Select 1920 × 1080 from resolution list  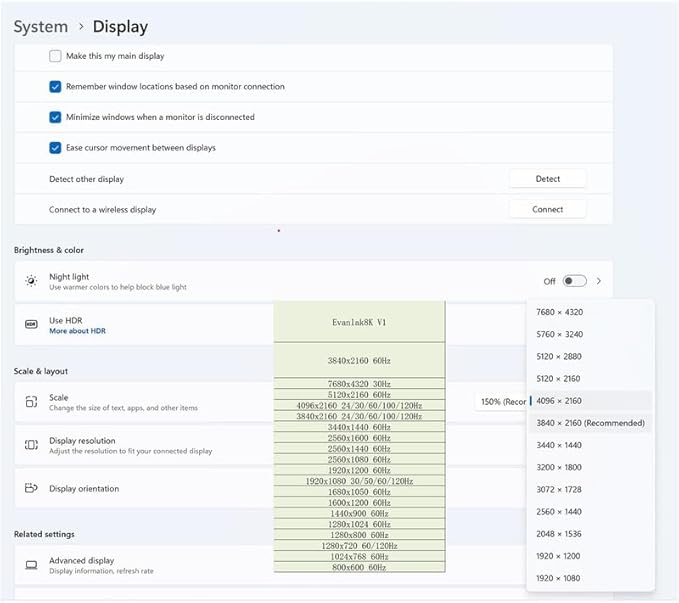pyautogui.click(x=559, y=578)
